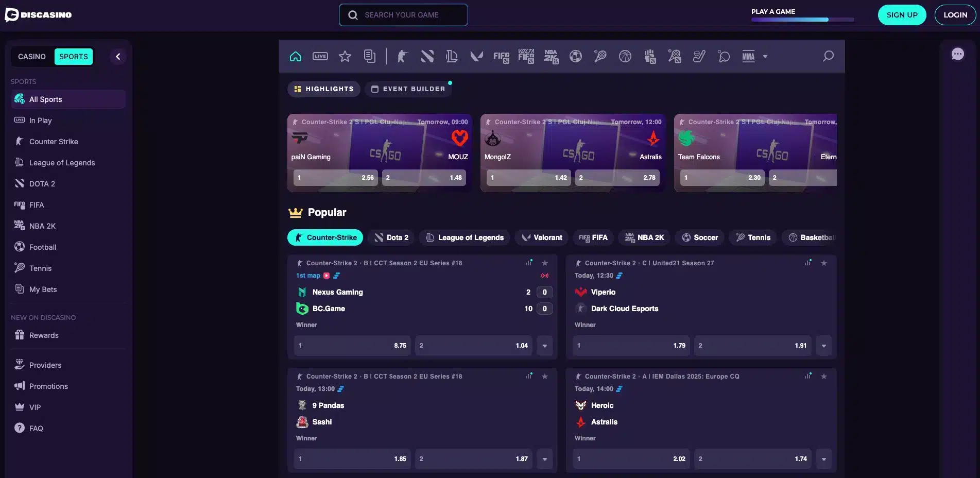The width and height of the screenshot is (980, 478).
Task: Open the more sports dropdown arrow after MMA
Action: pyautogui.click(x=765, y=57)
